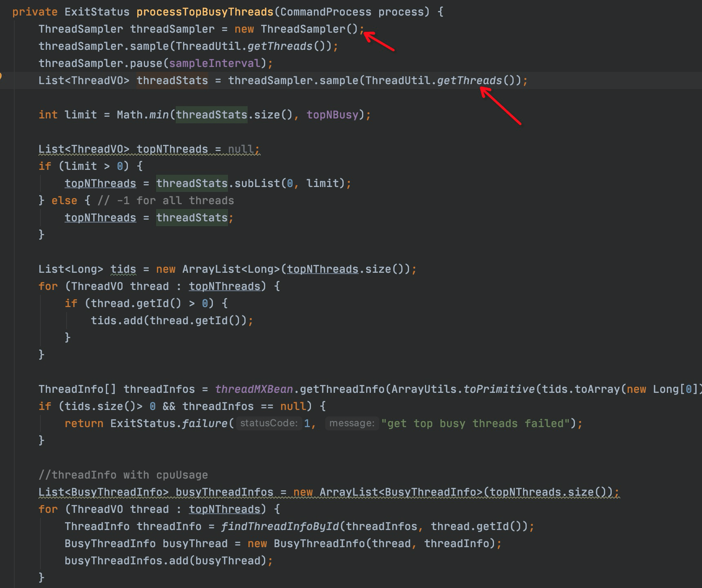Click 'thread.getId() > 0' in the if condition

click(149, 303)
